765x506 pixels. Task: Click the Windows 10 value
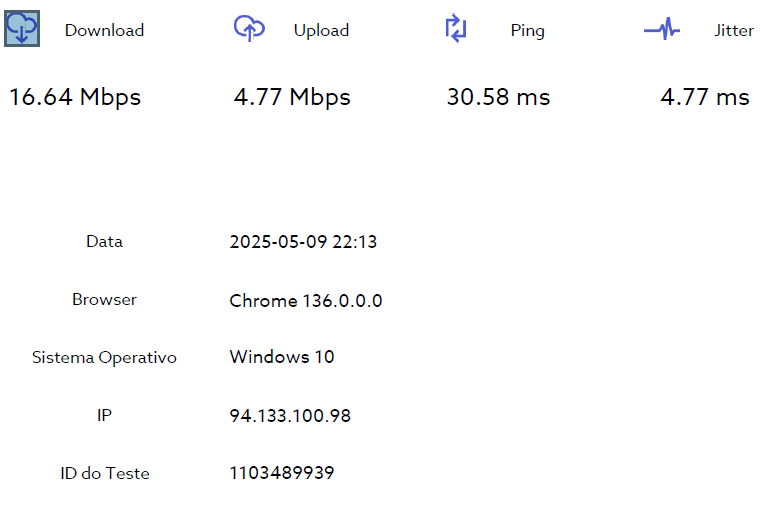[282, 357]
